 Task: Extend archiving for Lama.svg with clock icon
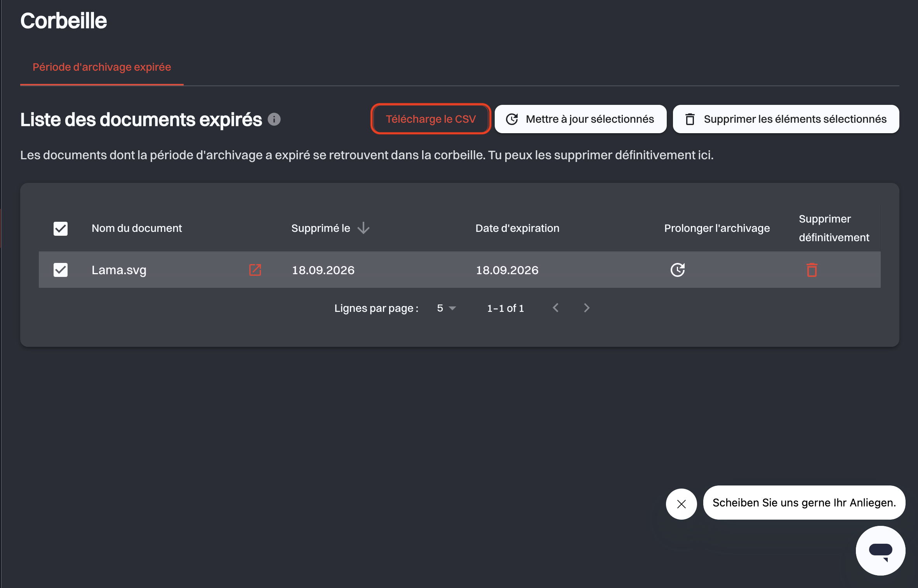point(678,270)
